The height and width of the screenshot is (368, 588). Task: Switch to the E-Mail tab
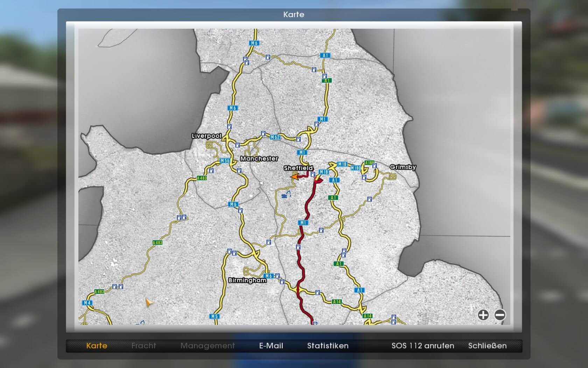pos(271,346)
